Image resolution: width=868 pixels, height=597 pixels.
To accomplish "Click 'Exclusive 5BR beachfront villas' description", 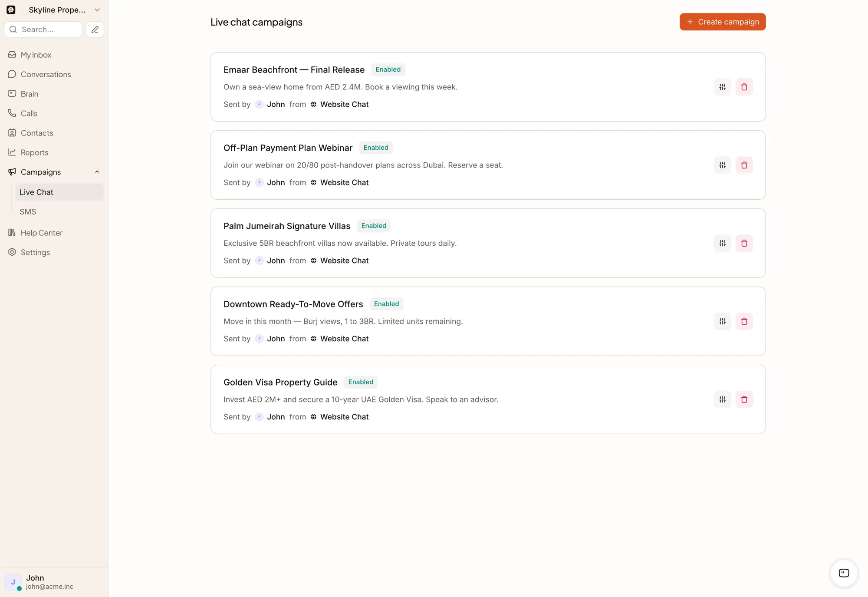I will (x=340, y=243).
